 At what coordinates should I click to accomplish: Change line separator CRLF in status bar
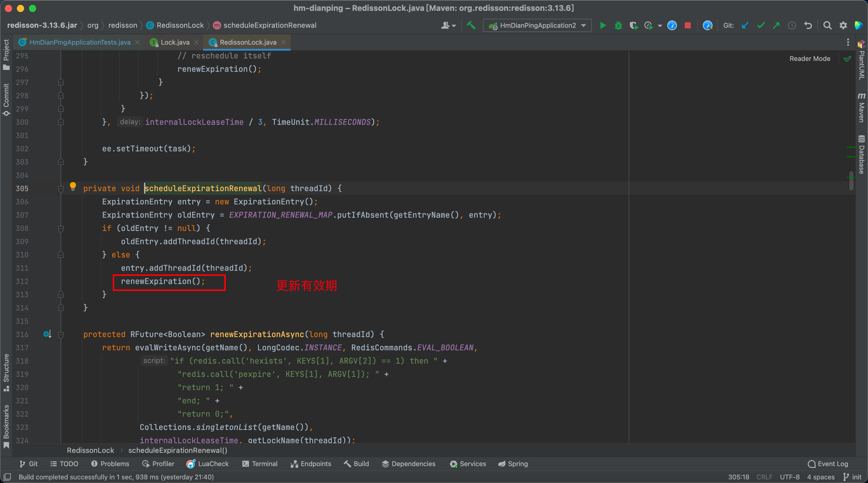click(x=764, y=477)
